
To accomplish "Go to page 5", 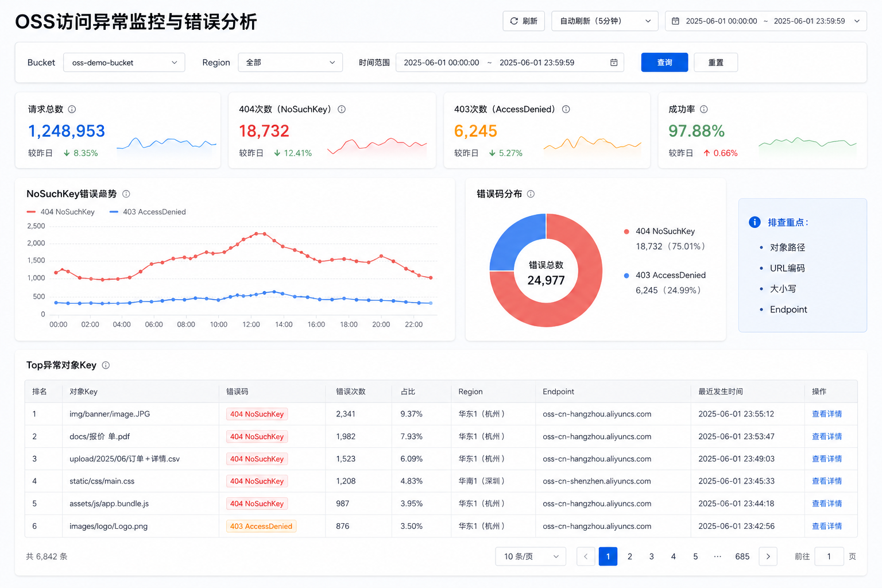I will pyautogui.click(x=695, y=556).
